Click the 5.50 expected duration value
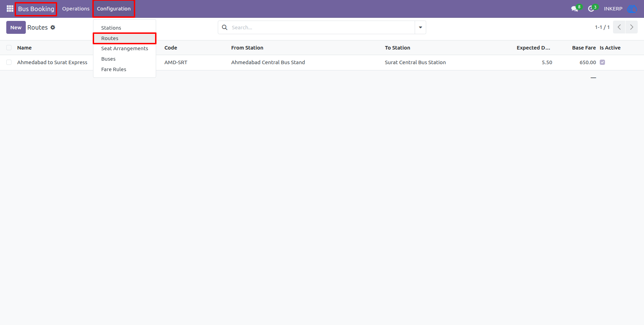This screenshot has height=325, width=644. tap(547, 62)
